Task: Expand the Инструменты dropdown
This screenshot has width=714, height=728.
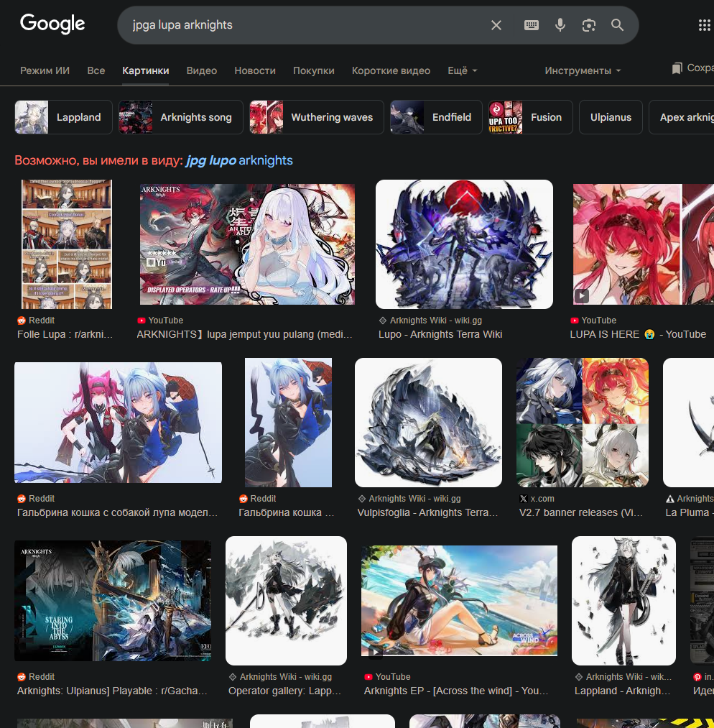Action: pyautogui.click(x=583, y=70)
